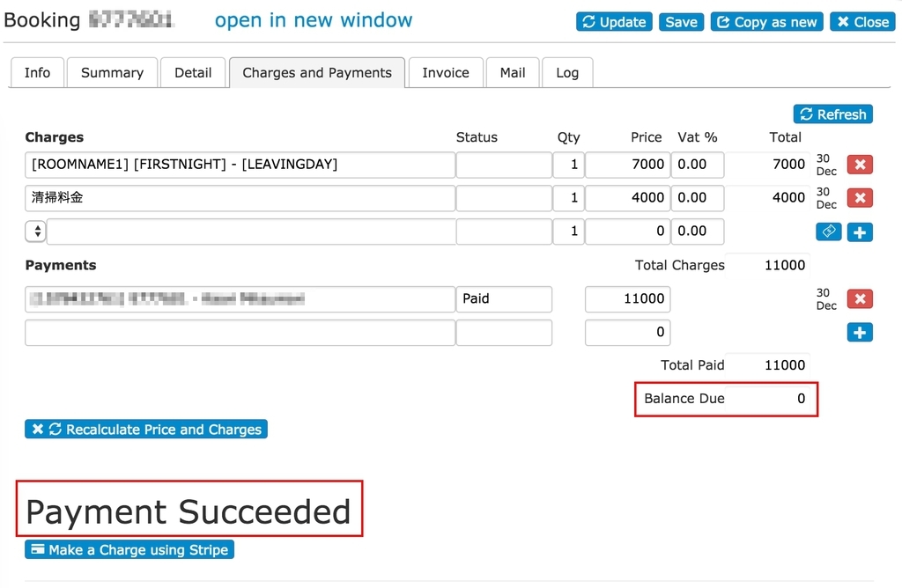Viewport: 902px width, 588px height.
Task: Open booking in new window link
Action: (x=314, y=20)
